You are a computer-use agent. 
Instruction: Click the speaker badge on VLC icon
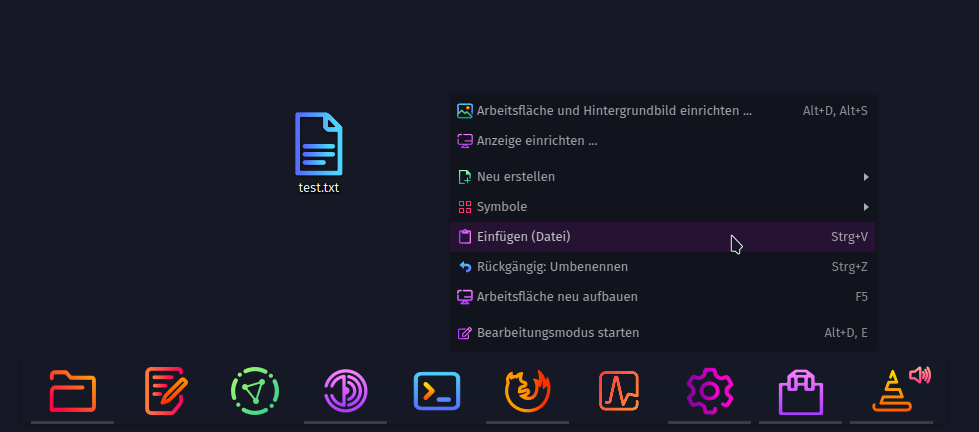coord(920,375)
